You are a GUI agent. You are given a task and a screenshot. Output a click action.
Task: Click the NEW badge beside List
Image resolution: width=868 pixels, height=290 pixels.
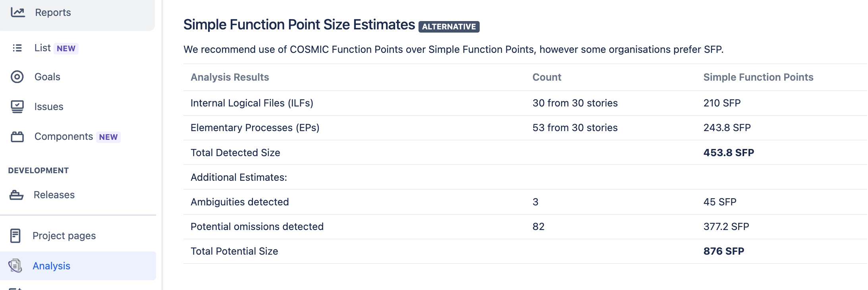[x=66, y=48]
